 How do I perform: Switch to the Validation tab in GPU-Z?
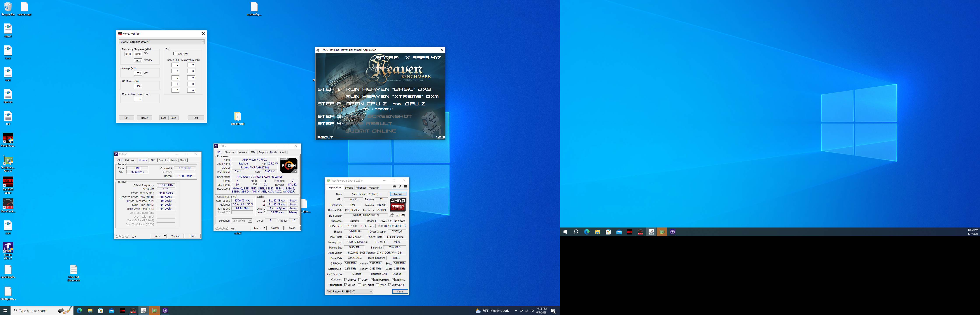[x=374, y=187]
